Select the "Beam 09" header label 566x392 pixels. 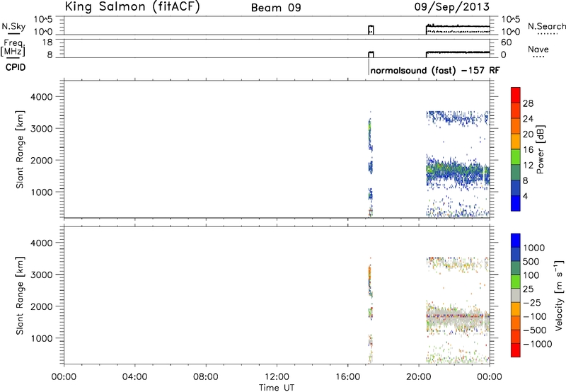[x=276, y=8]
